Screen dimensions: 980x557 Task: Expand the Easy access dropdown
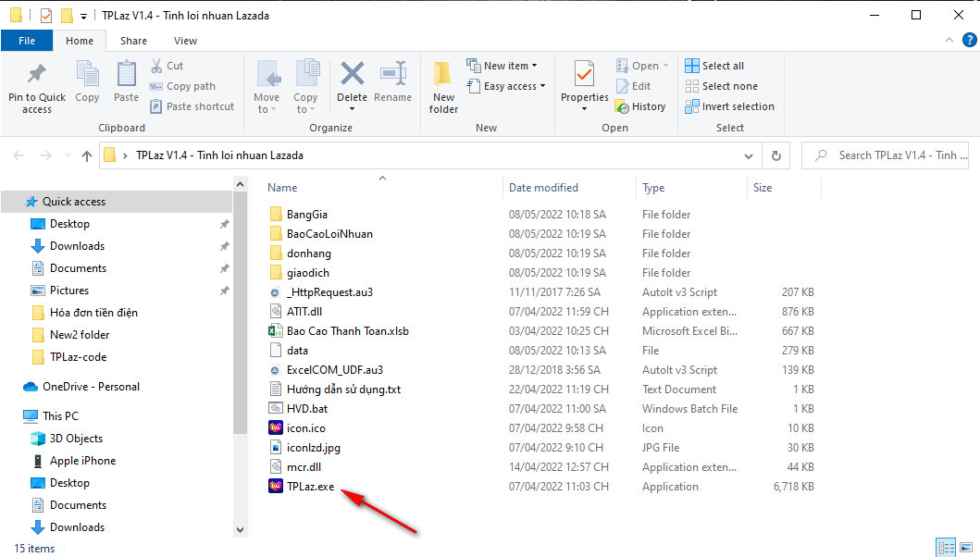542,86
